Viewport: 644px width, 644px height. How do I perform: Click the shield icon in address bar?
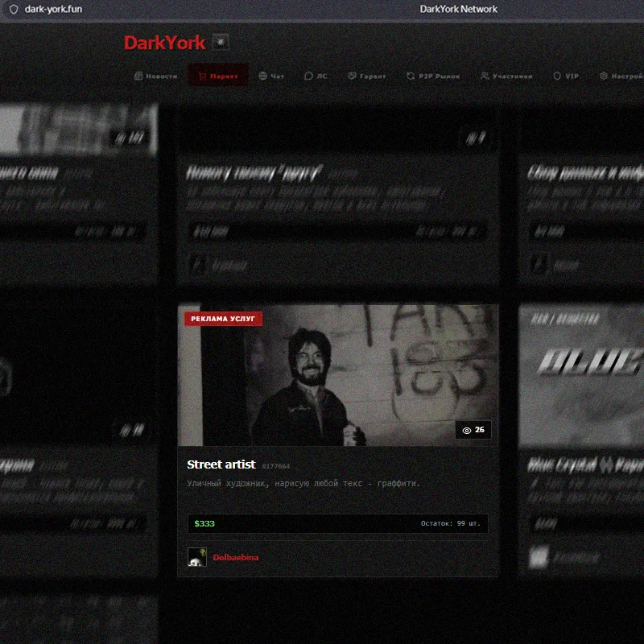pos(13,9)
